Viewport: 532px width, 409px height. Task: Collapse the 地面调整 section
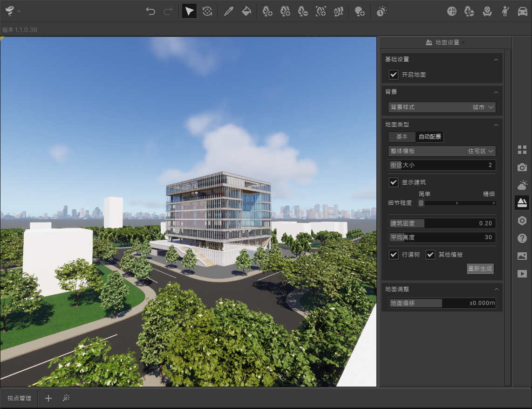[x=496, y=289]
